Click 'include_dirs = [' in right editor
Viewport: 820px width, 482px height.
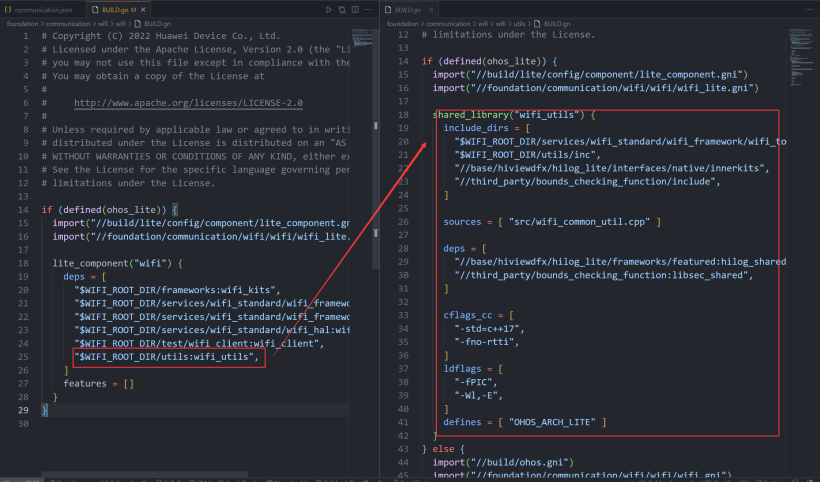pos(486,128)
